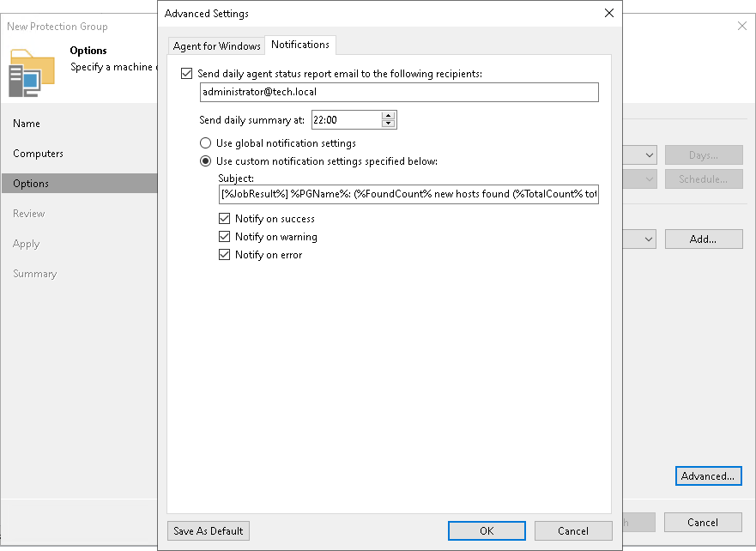Choose Use custom notification settings

205,160
